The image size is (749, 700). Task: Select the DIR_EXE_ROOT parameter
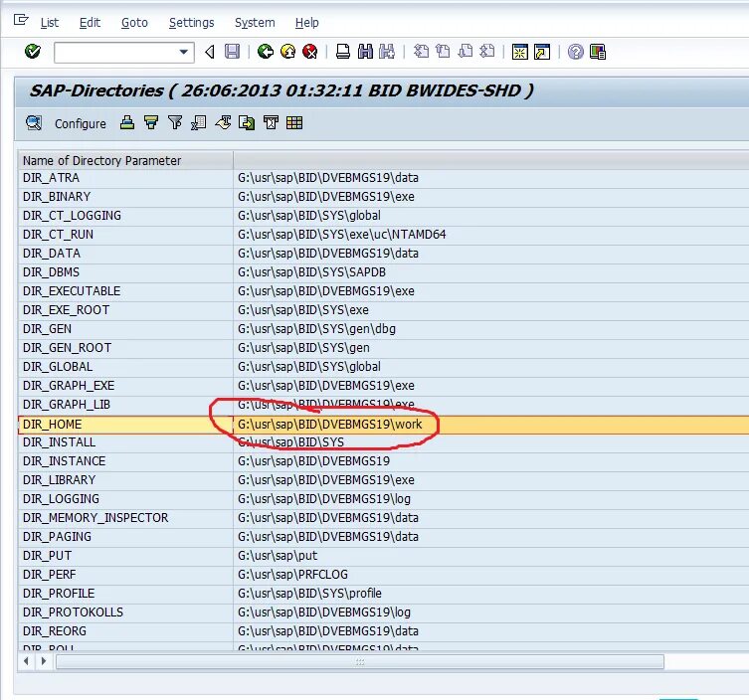tap(66, 310)
